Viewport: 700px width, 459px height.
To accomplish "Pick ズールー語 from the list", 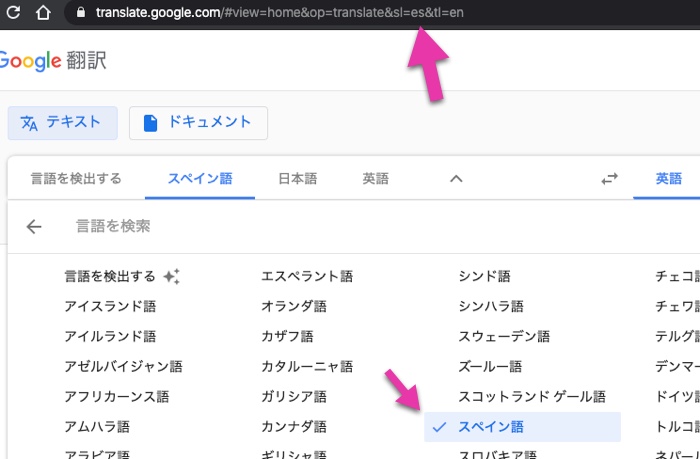I will pos(490,367).
